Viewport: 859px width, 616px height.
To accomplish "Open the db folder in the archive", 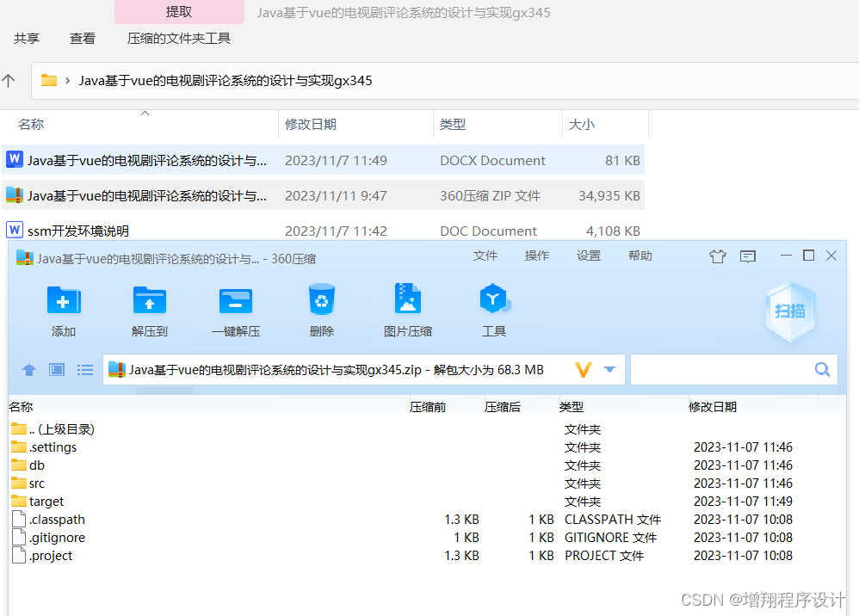I will coord(38,465).
